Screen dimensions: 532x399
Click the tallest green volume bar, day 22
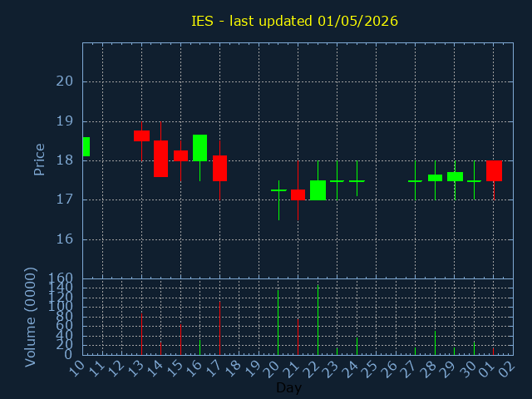tap(318, 320)
